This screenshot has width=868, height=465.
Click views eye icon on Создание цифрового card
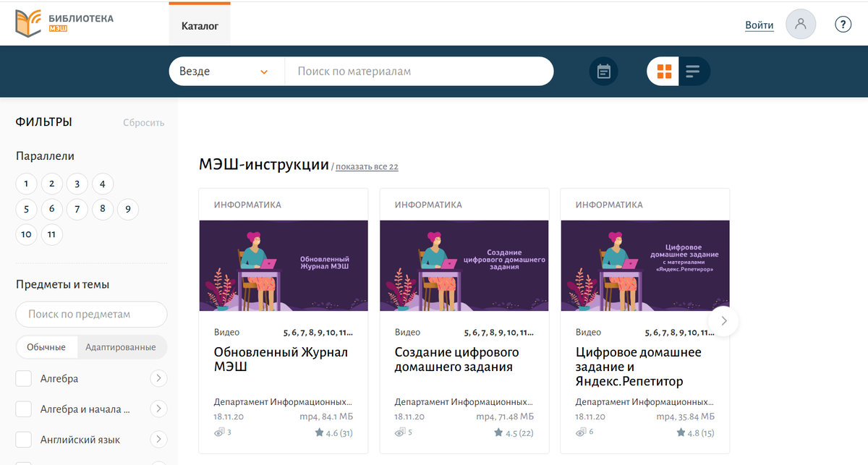pyautogui.click(x=400, y=432)
